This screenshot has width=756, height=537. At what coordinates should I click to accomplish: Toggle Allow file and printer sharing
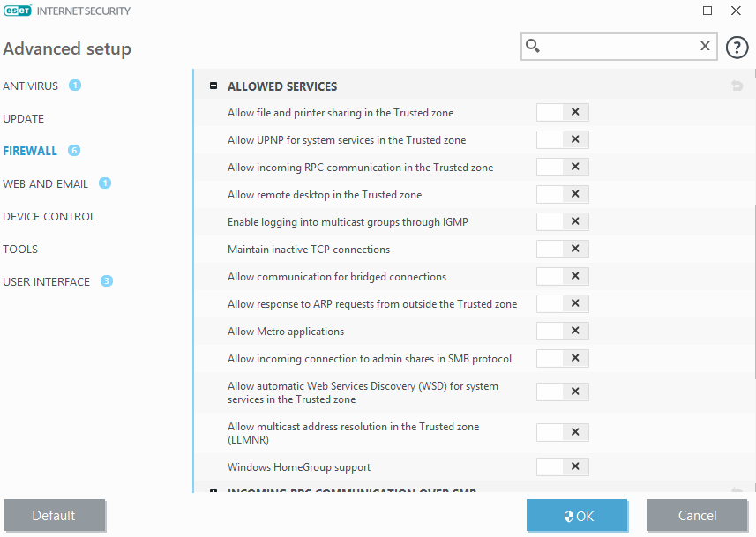[x=562, y=113]
